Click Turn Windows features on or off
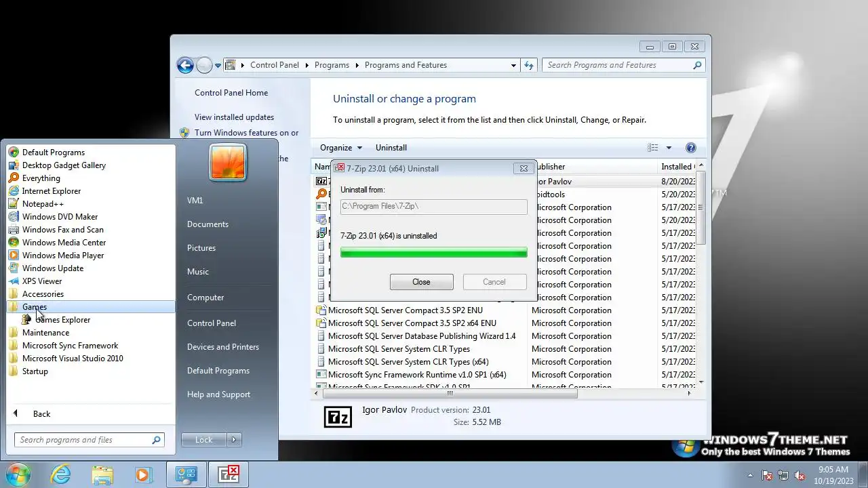868x488 pixels. [x=246, y=133]
